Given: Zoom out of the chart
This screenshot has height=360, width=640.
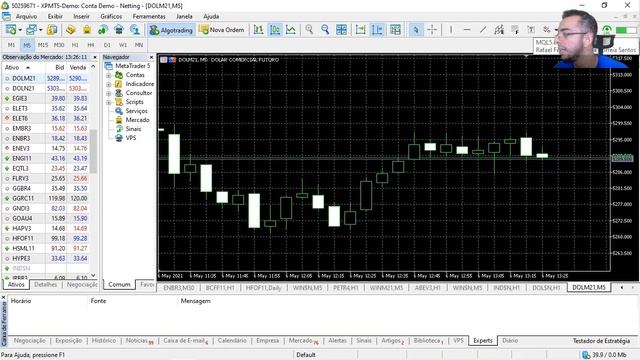Looking at the screenshot, I should coord(325,30).
